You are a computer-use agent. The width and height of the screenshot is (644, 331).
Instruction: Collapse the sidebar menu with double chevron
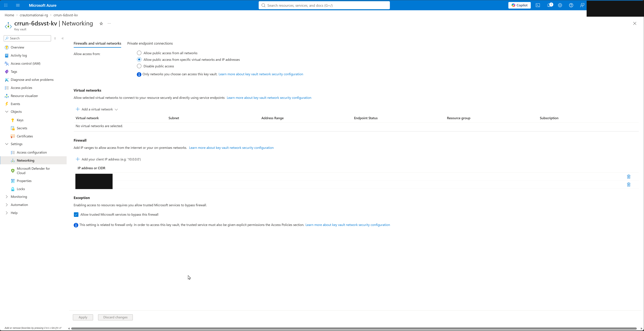click(x=63, y=38)
